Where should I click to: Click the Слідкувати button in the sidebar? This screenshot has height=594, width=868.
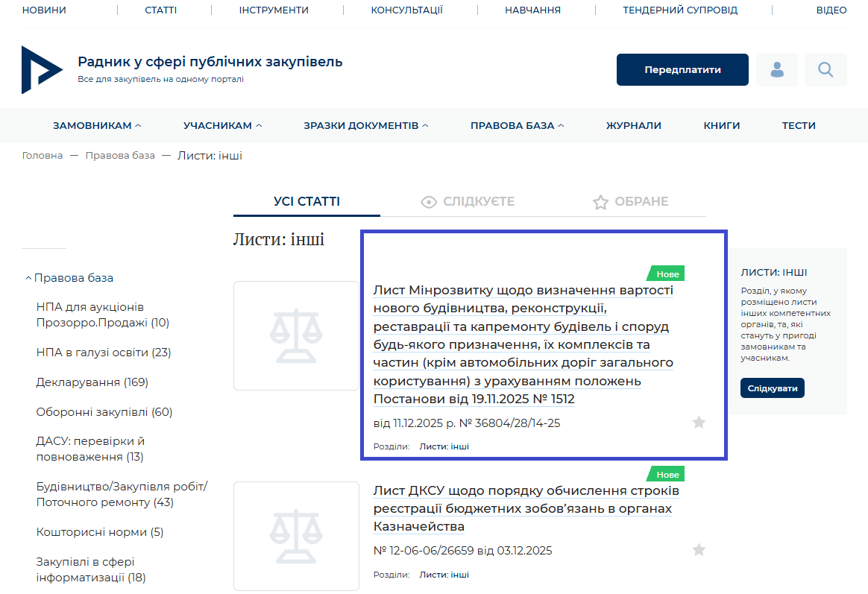tap(772, 388)
